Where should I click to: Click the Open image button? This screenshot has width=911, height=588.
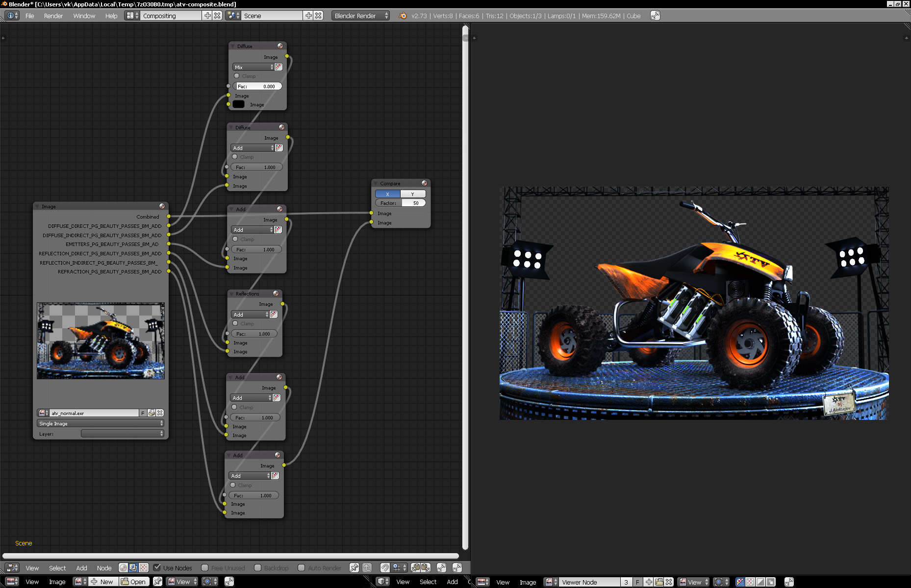click(x=133, y=582)
